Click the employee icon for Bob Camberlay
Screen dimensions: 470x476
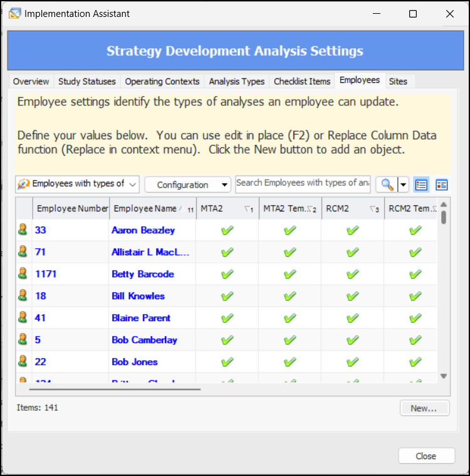pyautogui.click(x=23, y=339)
